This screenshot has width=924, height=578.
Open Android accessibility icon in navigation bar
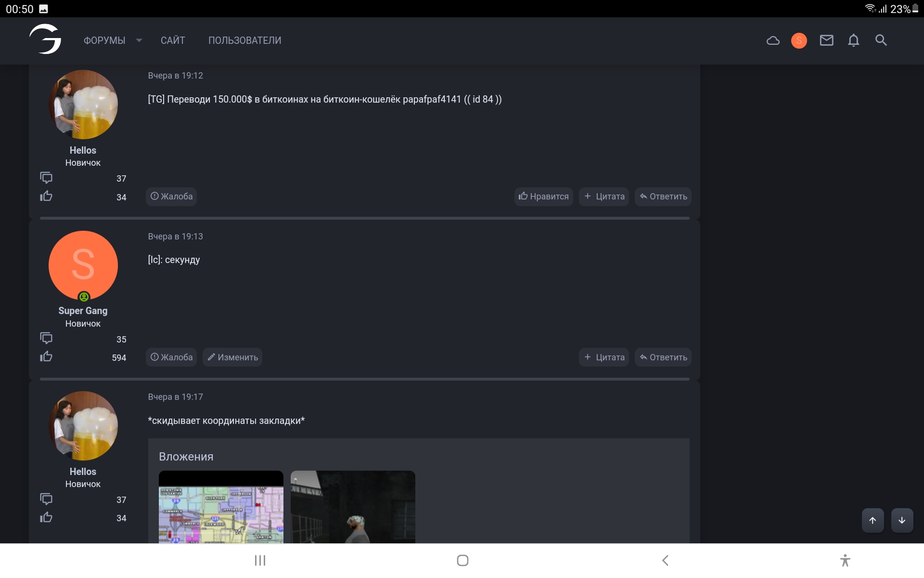[845, 560]
